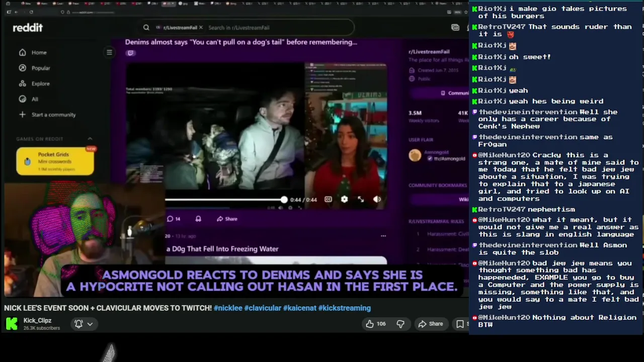
Task: Open r/LivestreamFail community title in sidebar
Action: 429,52
